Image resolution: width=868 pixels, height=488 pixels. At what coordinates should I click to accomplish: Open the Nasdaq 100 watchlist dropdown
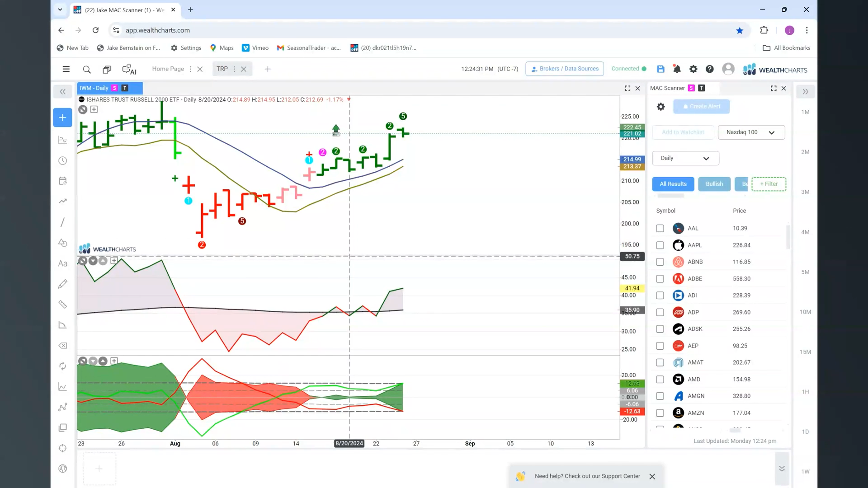tap(751, 132)
